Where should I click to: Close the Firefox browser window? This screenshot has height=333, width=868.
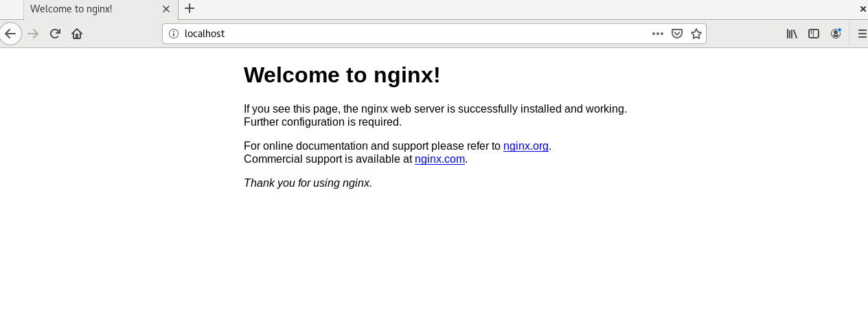[863, 9]
